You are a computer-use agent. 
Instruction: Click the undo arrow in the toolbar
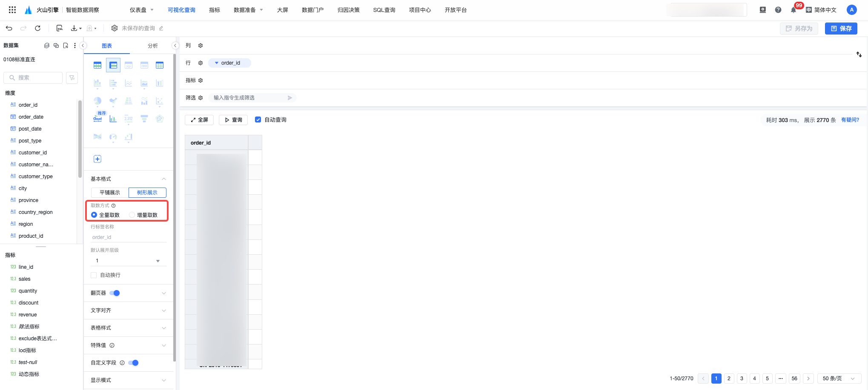click(9, 28)
